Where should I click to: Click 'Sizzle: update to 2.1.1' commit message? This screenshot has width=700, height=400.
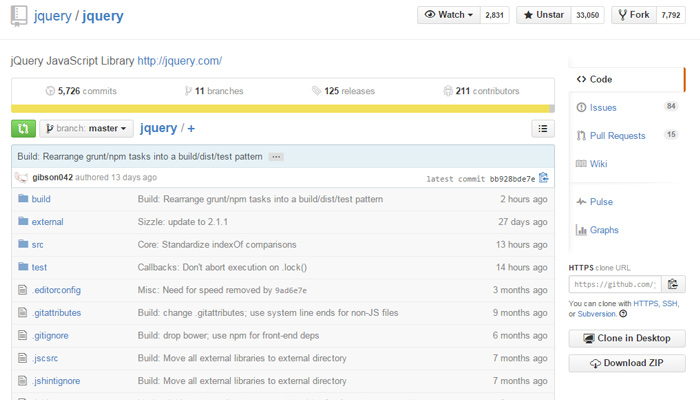tap(183, 222)
